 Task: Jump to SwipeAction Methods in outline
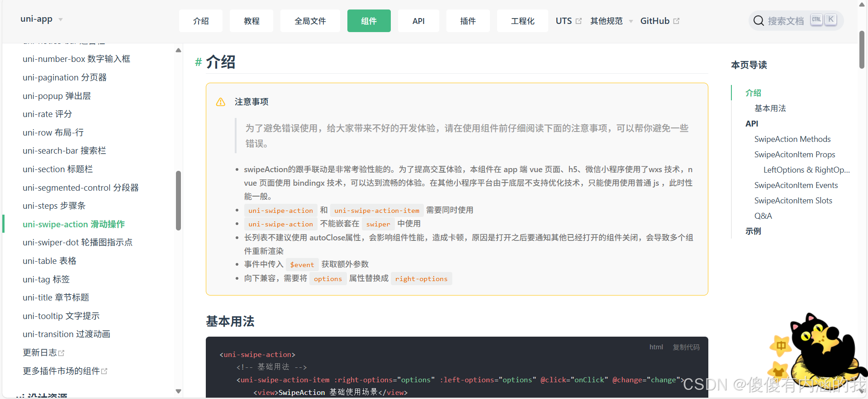click(792, 139)
